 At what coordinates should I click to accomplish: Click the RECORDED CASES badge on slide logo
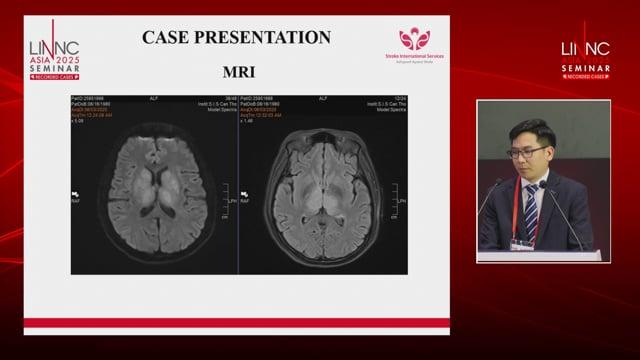tap(54, 77)
